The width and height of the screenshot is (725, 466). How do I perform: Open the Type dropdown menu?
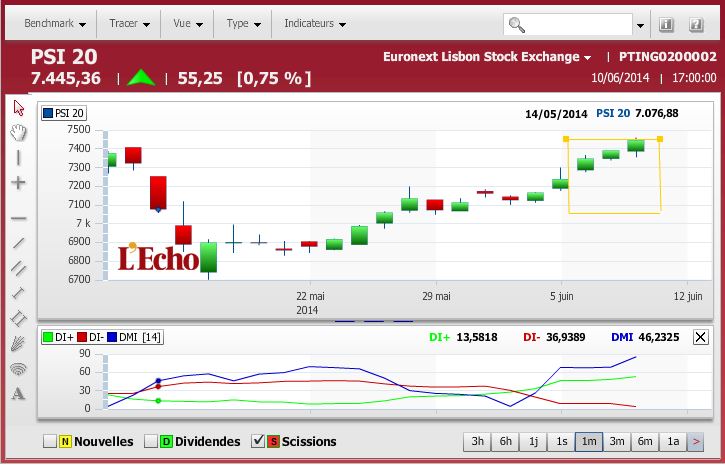[x=244, y=24]
